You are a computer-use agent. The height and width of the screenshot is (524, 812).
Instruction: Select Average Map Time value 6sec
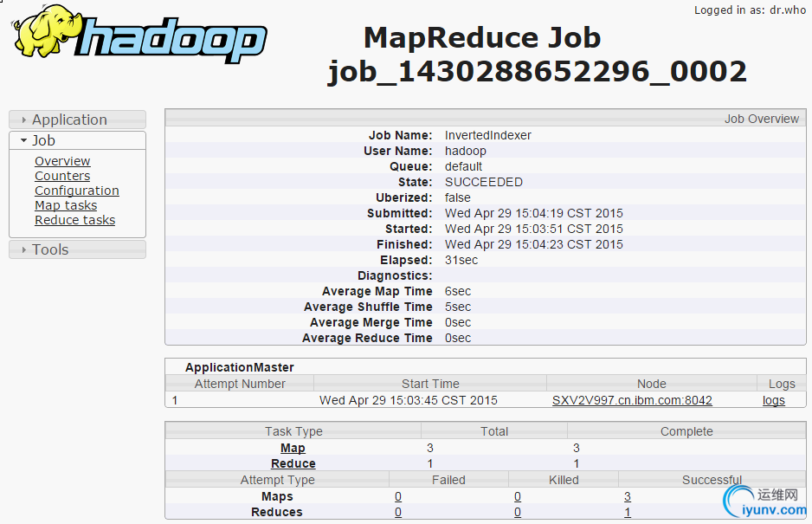coord(458,291)
